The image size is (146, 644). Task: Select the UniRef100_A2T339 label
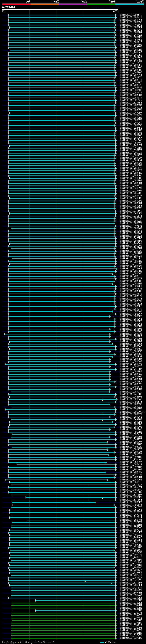coord(131,588)
